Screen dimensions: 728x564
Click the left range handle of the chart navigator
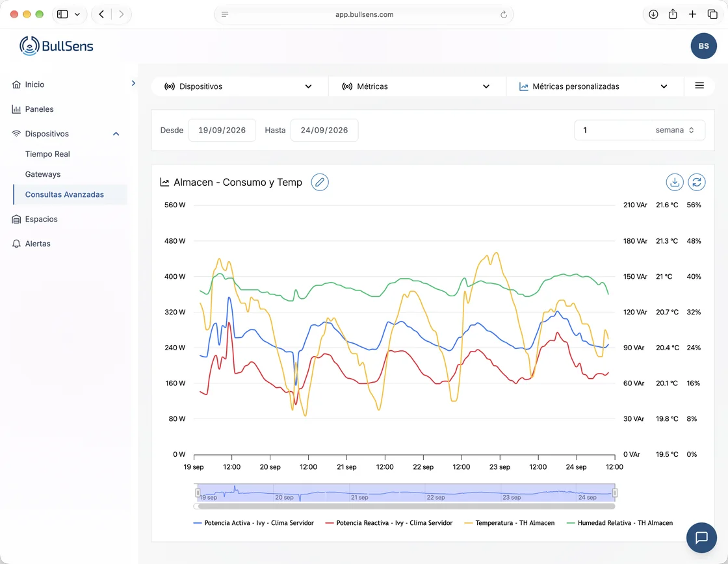pyautogui.click(x=198, y=493)
